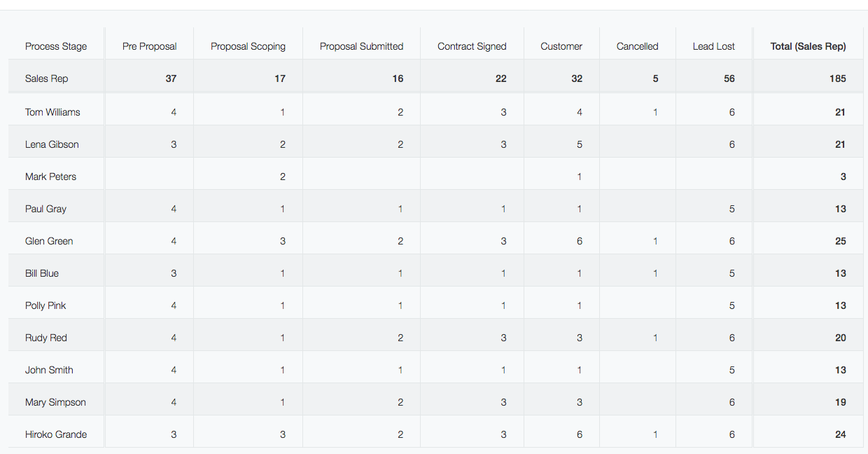The height and width of the screenshot is (454, 868).
Task: Click the Total (Sales Rep) header
Action: pos(808,46)
